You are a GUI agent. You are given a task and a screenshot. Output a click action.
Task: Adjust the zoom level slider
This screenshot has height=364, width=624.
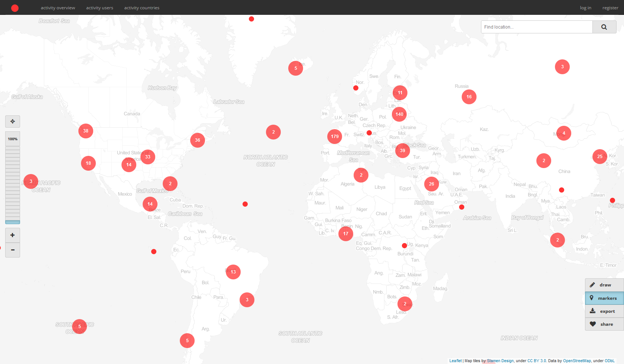pos(12,182)
